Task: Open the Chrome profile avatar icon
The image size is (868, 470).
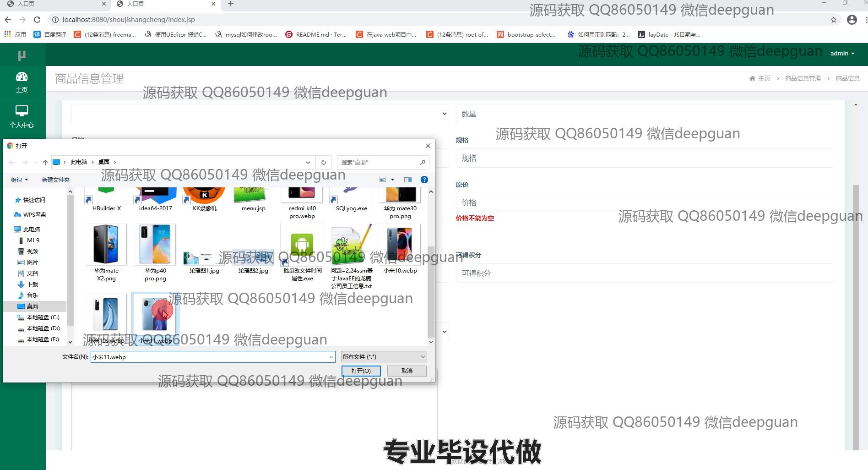Action: pos(852,20)
